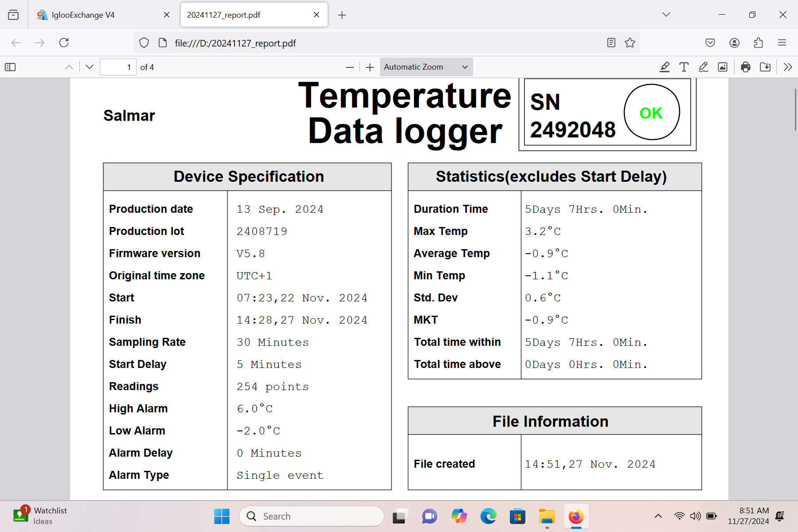This screenshot has height=532, width=798.
Task: Click the page scrollbar thumb
Action: pyautogui.click(x=795, y=109)
